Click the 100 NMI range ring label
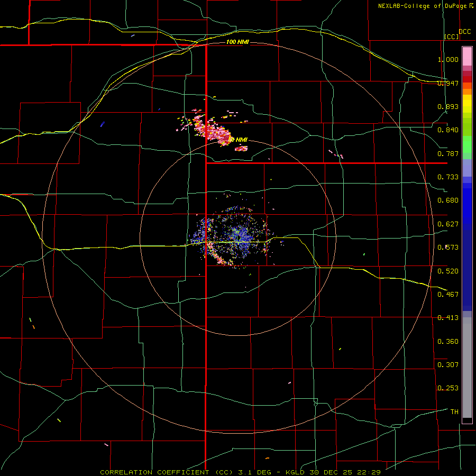 coord(237,42)
